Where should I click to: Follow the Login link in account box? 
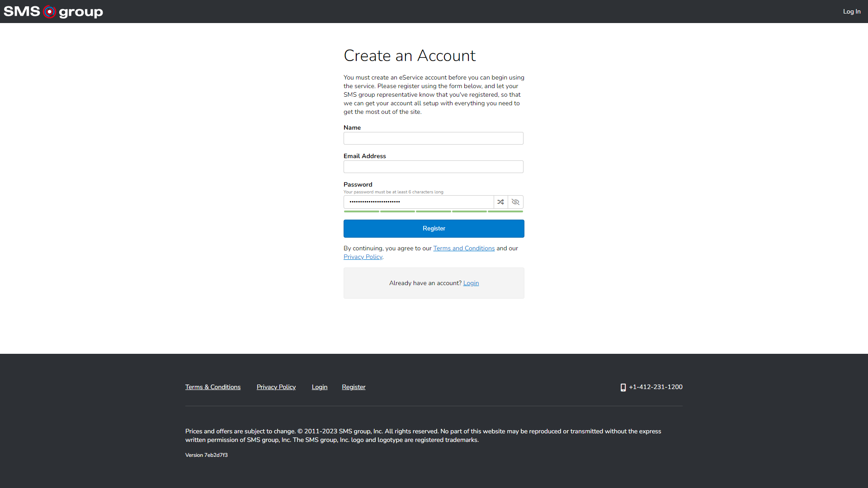pos(471,283)
